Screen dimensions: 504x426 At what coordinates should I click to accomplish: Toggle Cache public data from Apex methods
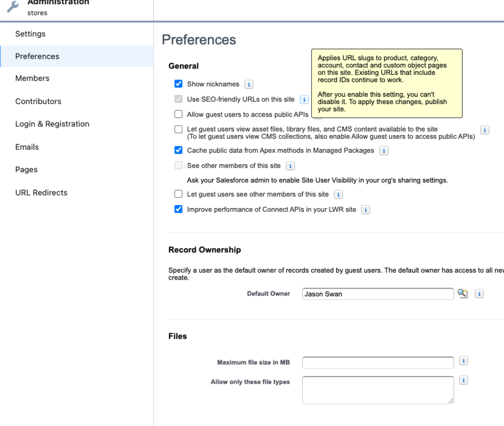(178, 150)
